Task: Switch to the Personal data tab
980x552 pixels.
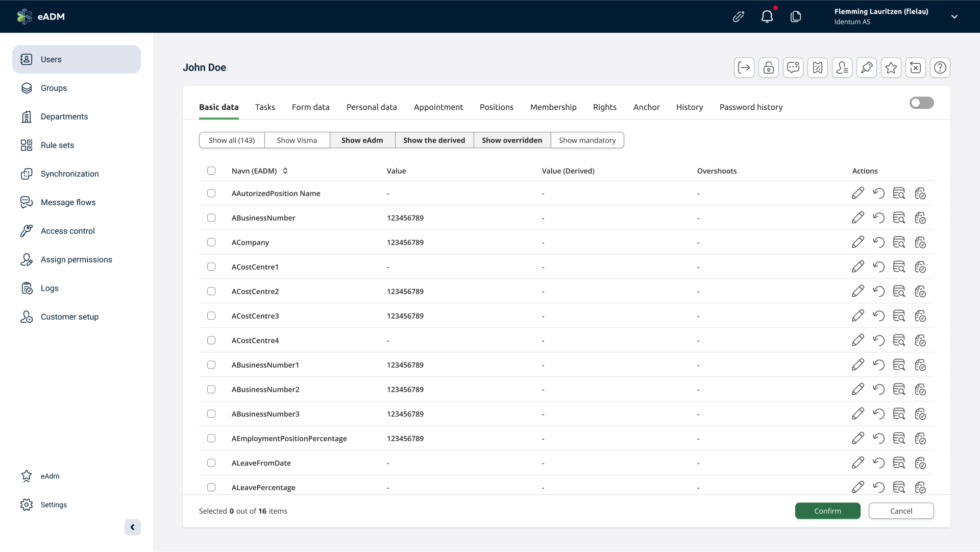Action: coord(372,107)
